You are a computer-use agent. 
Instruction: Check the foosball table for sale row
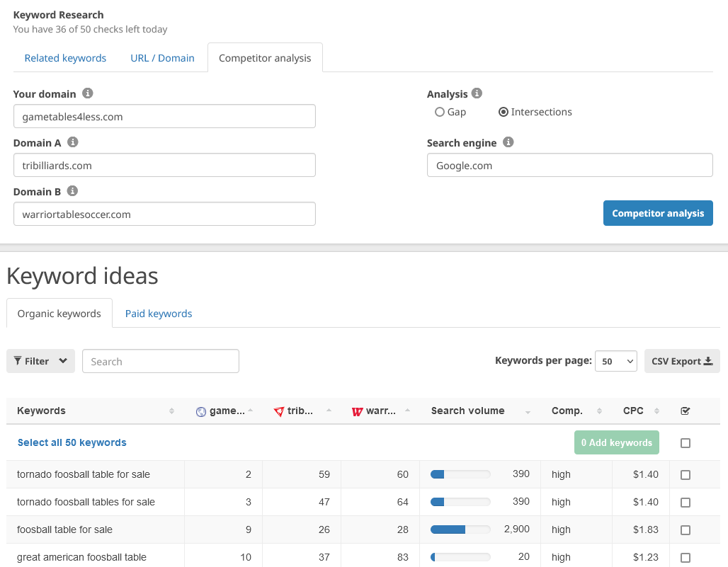(686, 530)
